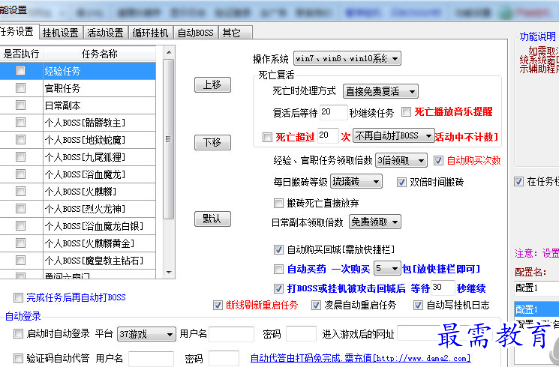Toggle 双倍时间搬砖 checkbox
This screenshot has height=367, width=559.
(x=401, y=182)
